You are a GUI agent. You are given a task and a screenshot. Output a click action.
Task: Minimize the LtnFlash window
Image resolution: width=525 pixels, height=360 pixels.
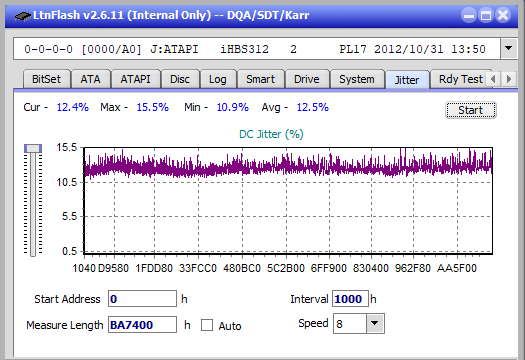[469, 15]
